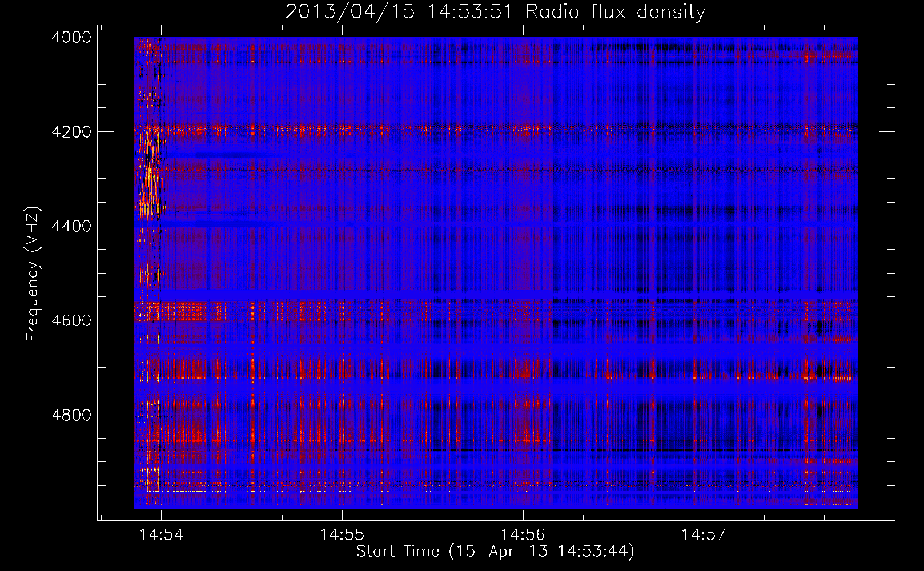The height and width of the screenshot is (571, 924).
Task: Click the 4600 frequency axis label
Action: 71,320
